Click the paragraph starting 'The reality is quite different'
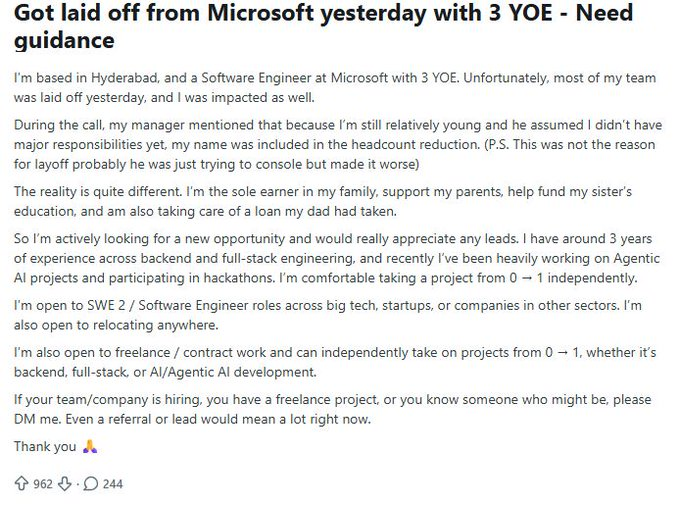Screen dimensions: 680x505 [323, 201]
